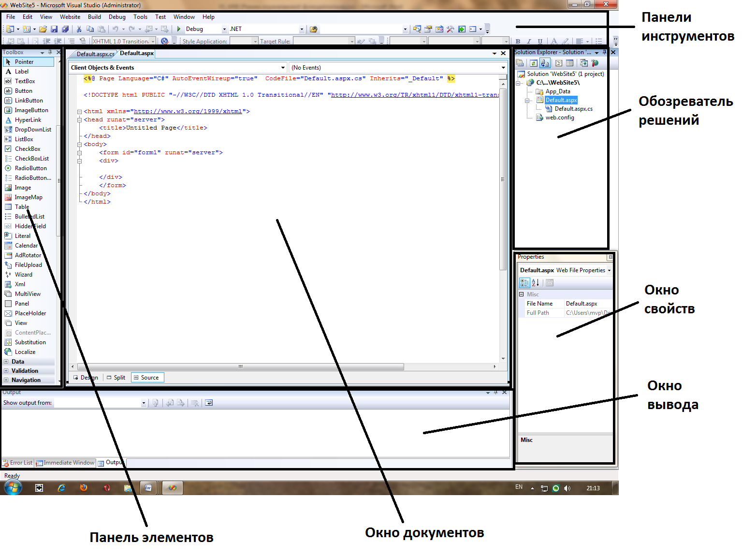Viewport: 756px width, 557px height.
Task: Select web.config in Solution Explorer
Action: [x=560, y=117]
